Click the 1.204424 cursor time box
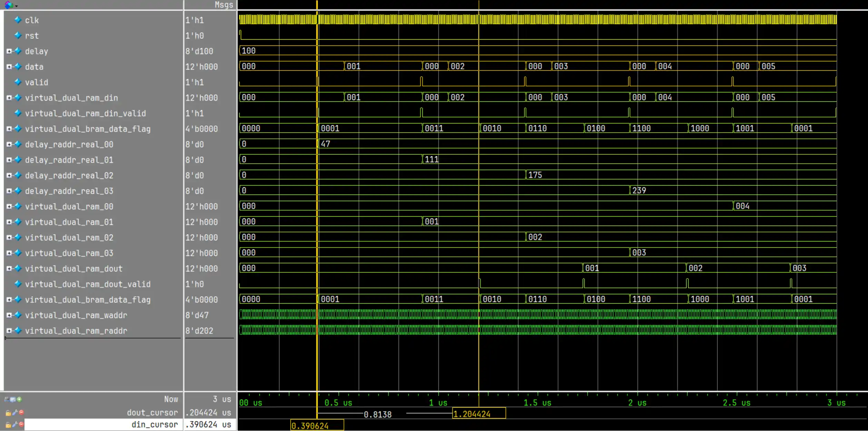 tap(479, 413)
